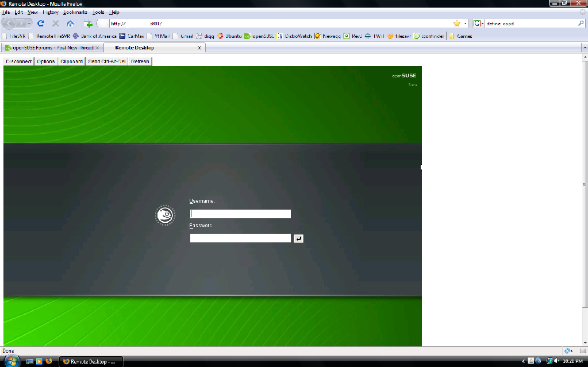
Task: Click the taskbar clock
Action: [572, 361]
